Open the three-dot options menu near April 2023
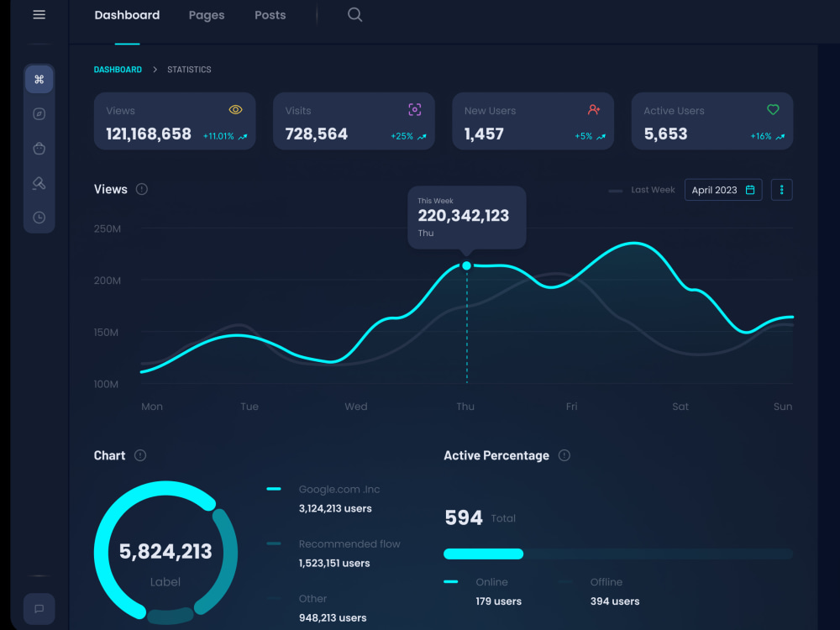The height and width of the screenshot is (630, 840). (781, 190)
